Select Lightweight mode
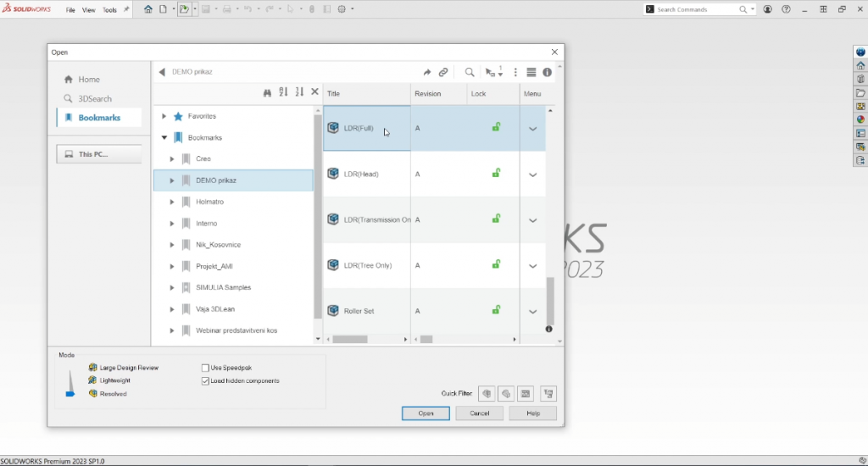 [x=109, y=380]
